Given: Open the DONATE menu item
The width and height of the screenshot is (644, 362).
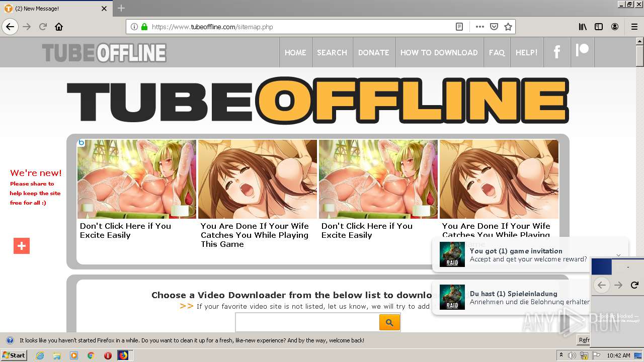Looking at the screenshot, I should pyautogui.click(x=374, y=52).
